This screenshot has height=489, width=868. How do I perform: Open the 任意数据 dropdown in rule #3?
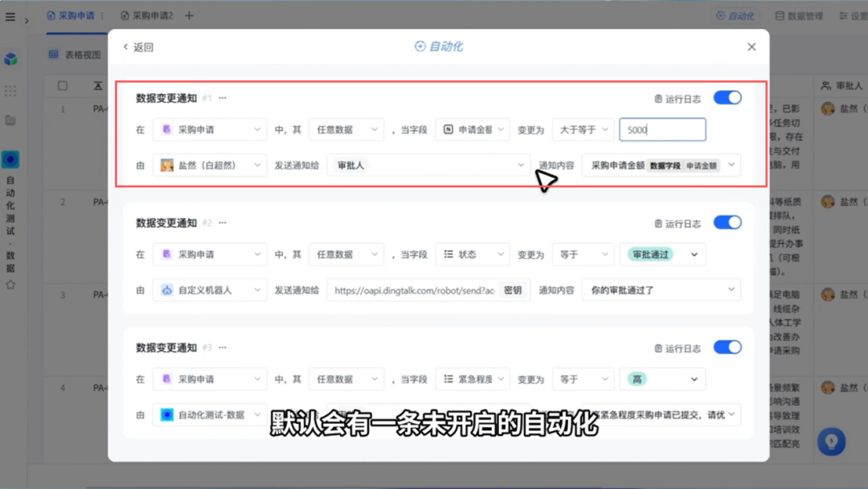[x=346, y=380]
